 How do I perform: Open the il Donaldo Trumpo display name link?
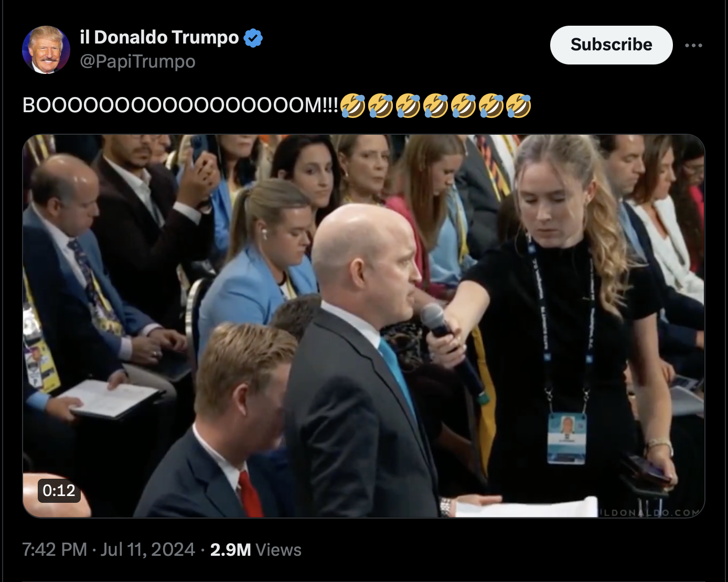(x=159, y=37)
